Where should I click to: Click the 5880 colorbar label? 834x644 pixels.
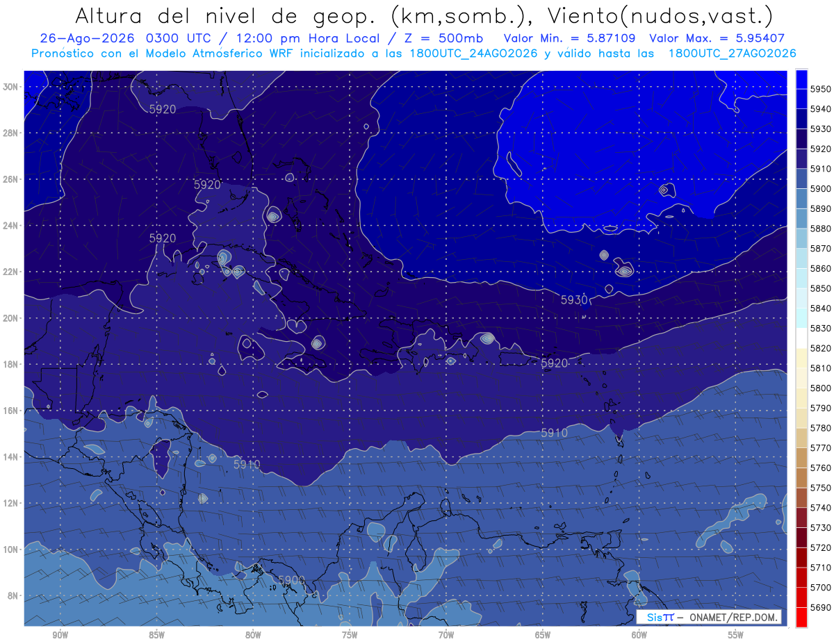pyautogui.click(x=821, y=229)
